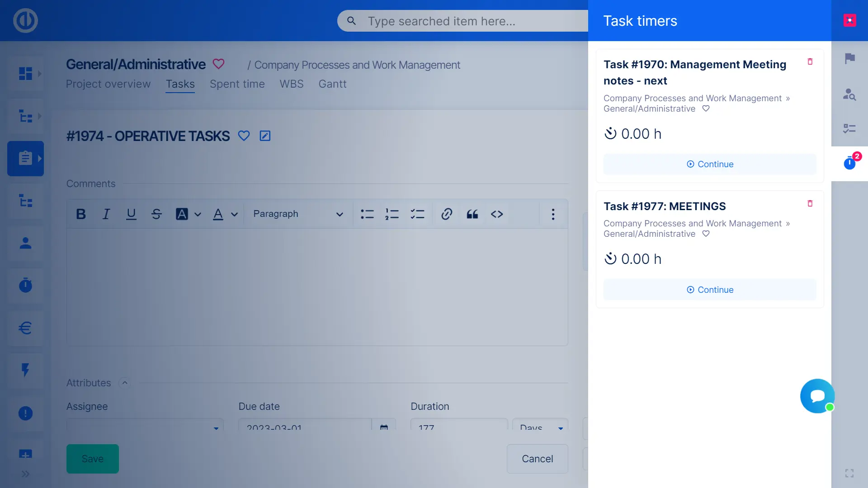This screenshot has width=868, height=488.
Task: Open the Gantt tab
Action: (x=332, y=84)
